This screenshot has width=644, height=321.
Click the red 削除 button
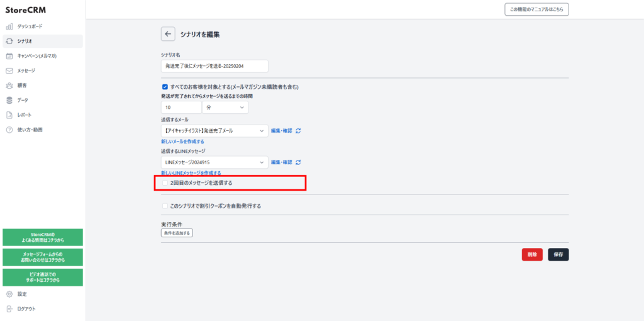pos(532,254)
